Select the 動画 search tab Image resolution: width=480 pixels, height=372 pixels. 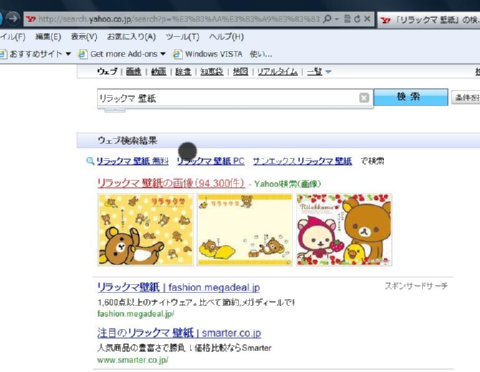click(159, 71)
